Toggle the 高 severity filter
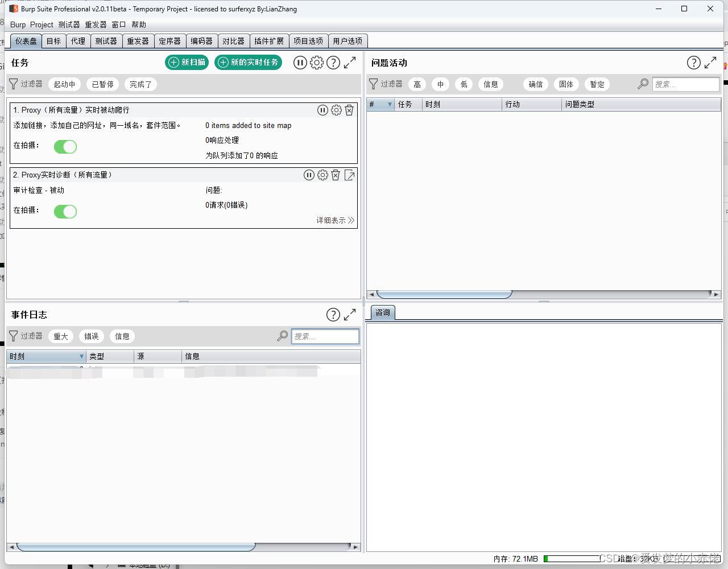 point(417,84)
